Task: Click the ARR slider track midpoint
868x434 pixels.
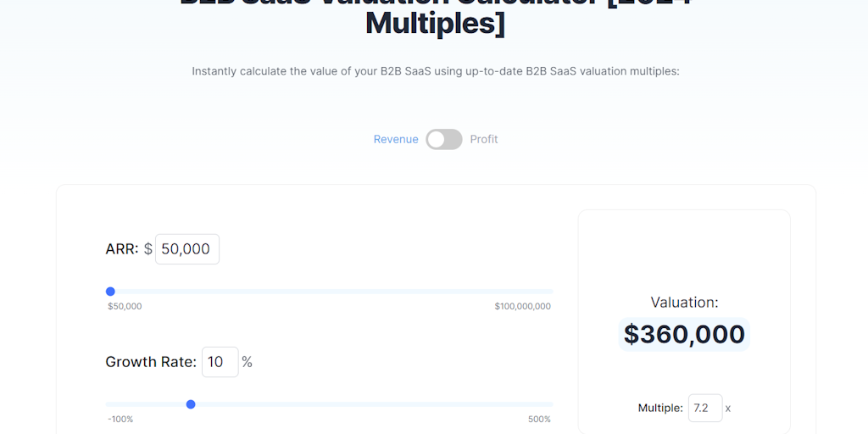Action: pos(331,292)
